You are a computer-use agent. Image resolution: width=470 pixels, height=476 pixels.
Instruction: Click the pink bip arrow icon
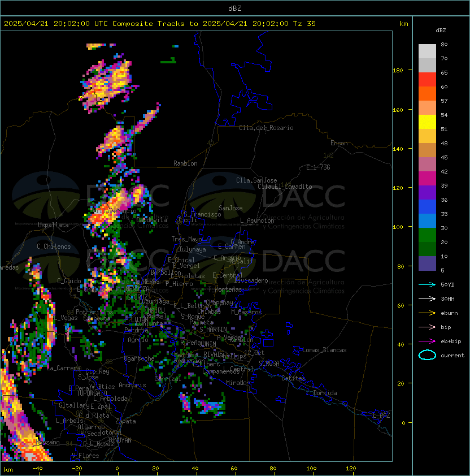[427, 327]
